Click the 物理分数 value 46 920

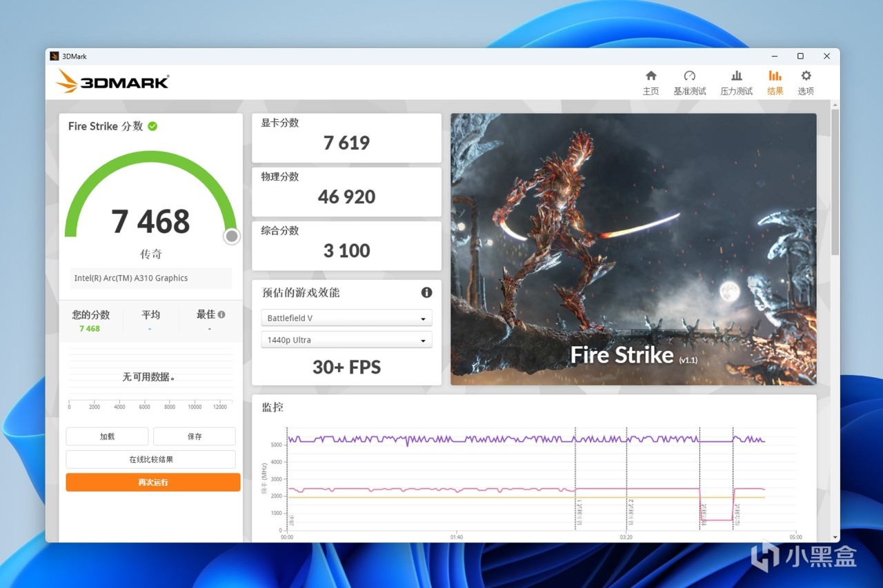[x=346, y=196]
